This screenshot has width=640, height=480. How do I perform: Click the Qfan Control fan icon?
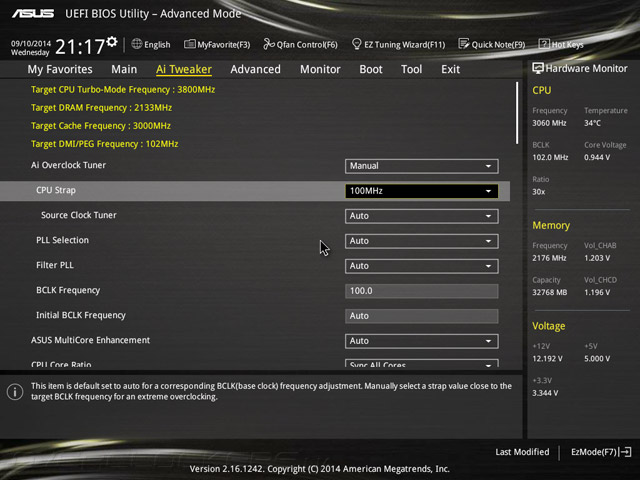pos(269,44)
